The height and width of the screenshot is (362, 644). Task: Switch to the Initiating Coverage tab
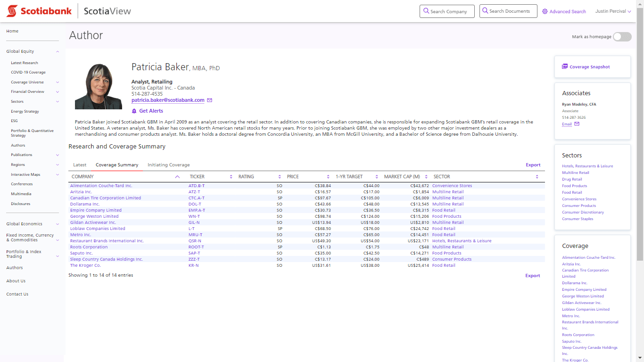point(168,165)
